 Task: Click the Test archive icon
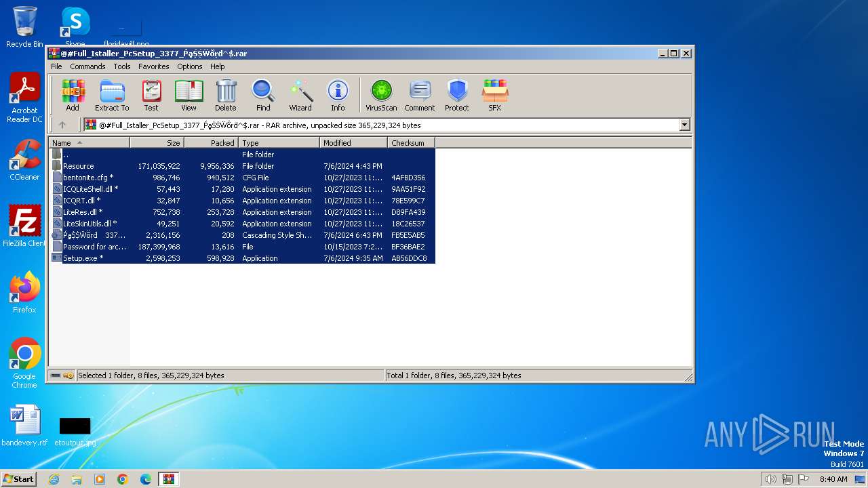pos(151,95)
